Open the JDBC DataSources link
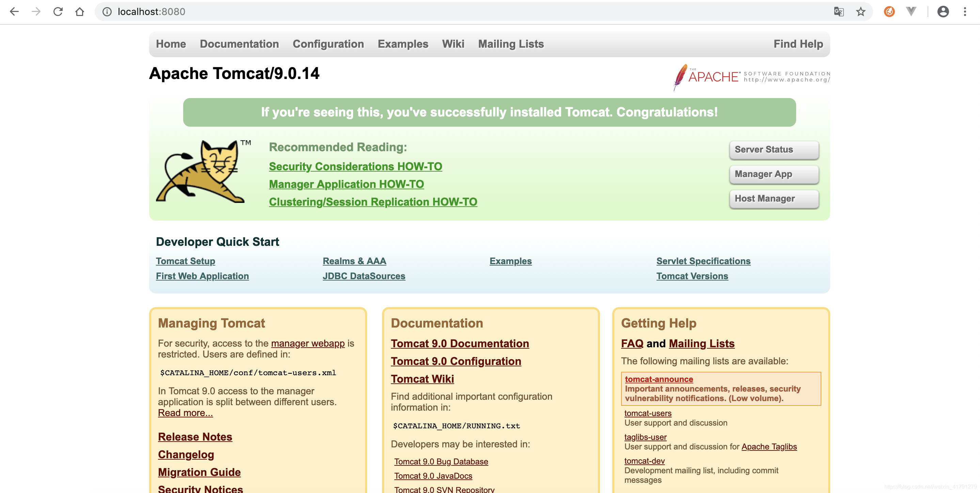The width and height of the screenshot is (980, 493). [x=364, y=276]
